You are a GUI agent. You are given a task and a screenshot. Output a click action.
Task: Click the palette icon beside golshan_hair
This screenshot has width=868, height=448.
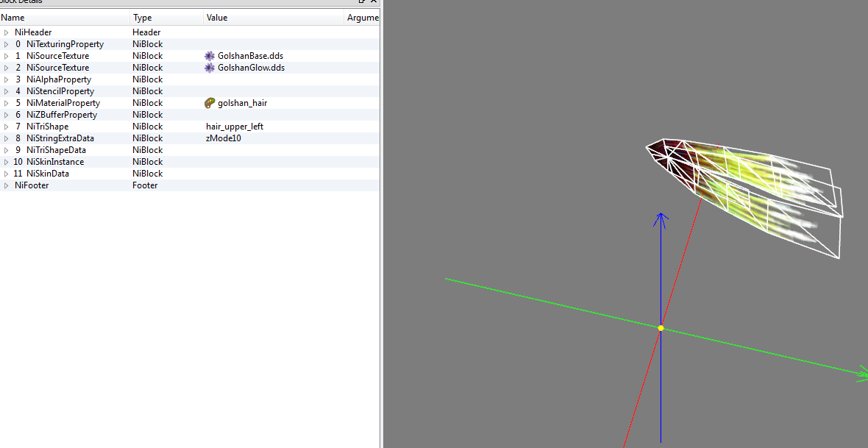[209, 103]
